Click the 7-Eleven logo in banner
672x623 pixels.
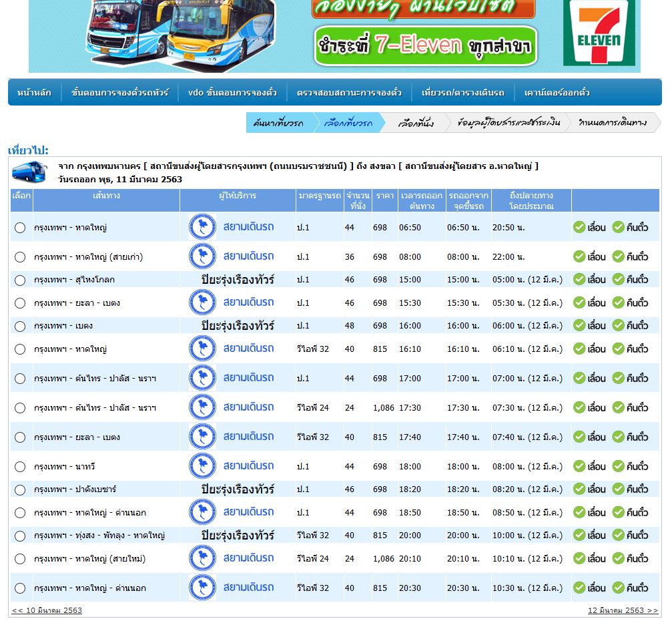(x=599, y=33)
